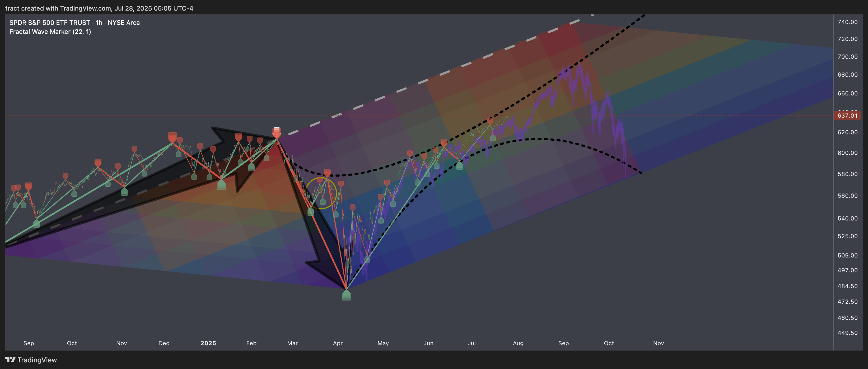The height and width of the screenshot is (369, 868).
Task: Click the Sep 2024 time axis label at the left end
Action: coord(29,343)
